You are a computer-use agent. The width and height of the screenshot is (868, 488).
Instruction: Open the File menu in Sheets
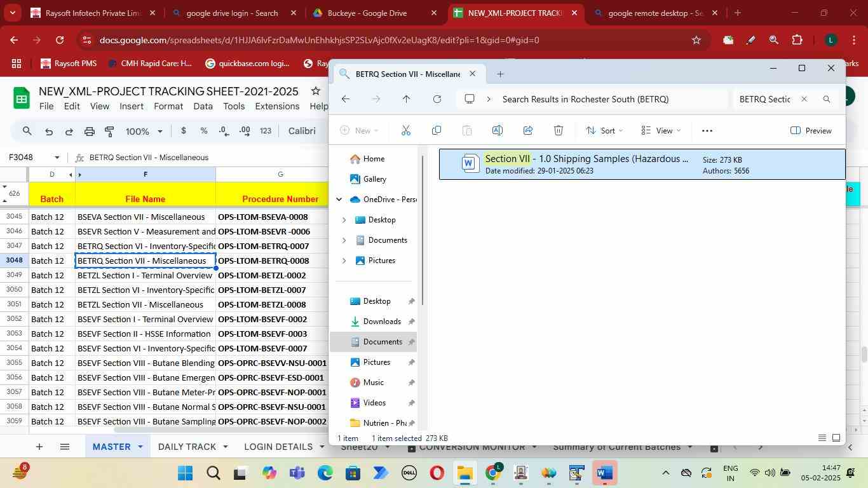click(x=46, y=106)
